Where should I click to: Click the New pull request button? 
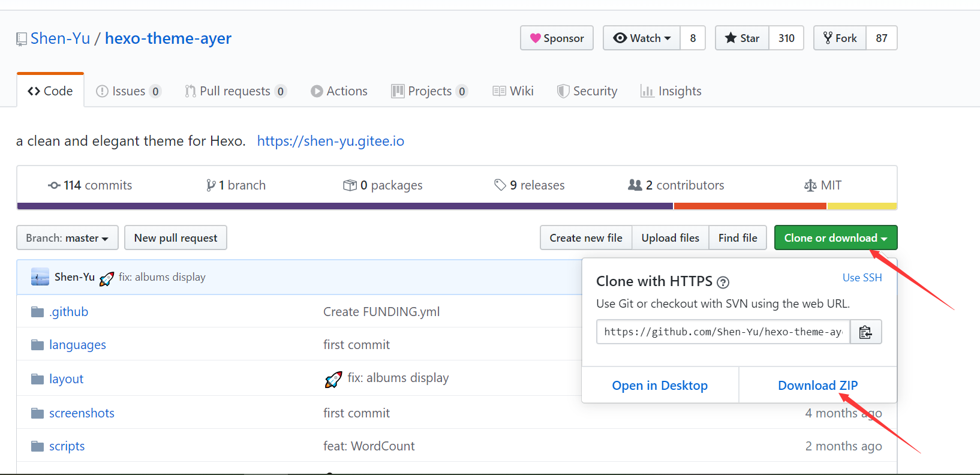(x=176, y=237)
